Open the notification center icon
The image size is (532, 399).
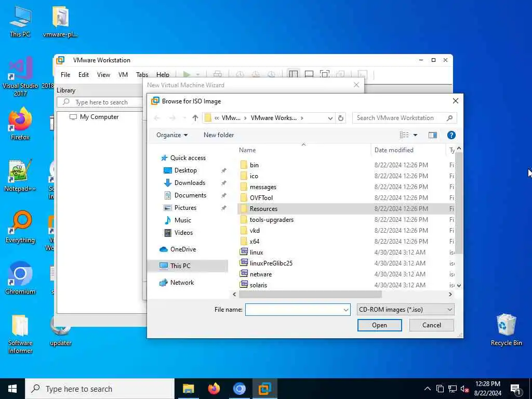(x=515, y=389)
